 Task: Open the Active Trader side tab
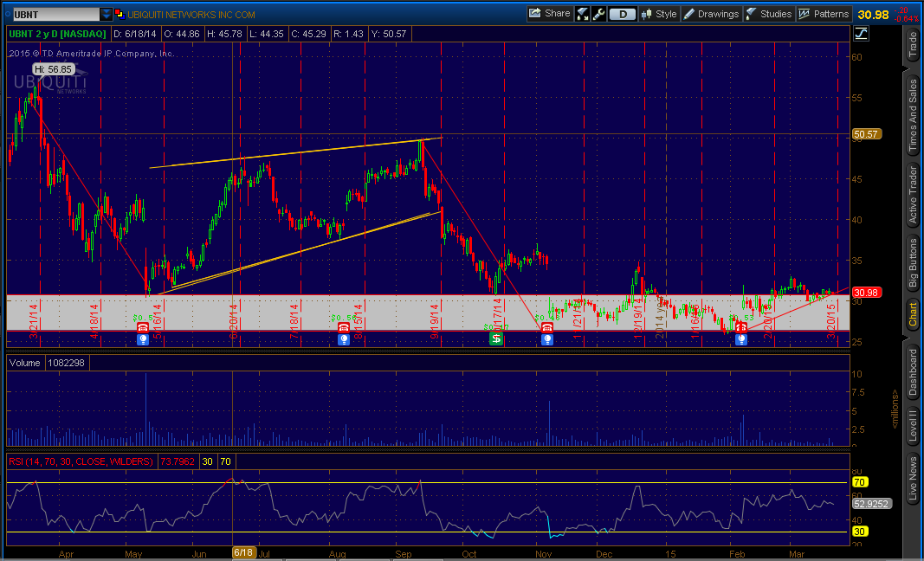tap(913, 195)
